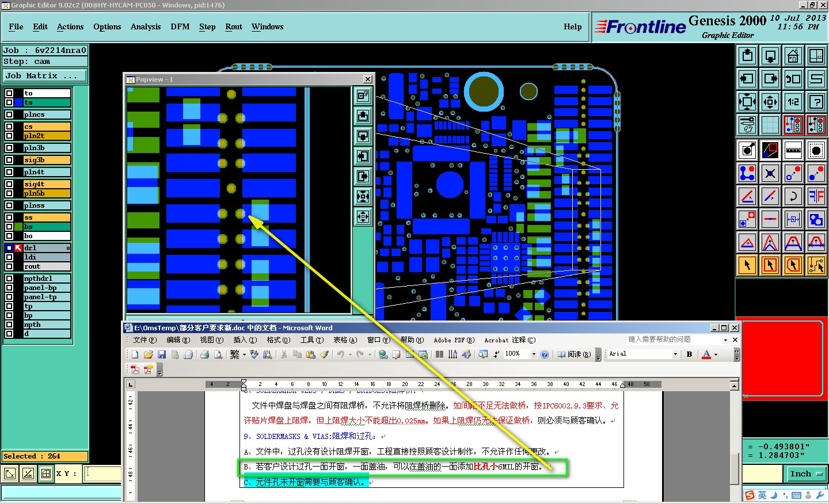
Task: Toggle the checkbox for layer 'rout'
Action: click(9, 266)
